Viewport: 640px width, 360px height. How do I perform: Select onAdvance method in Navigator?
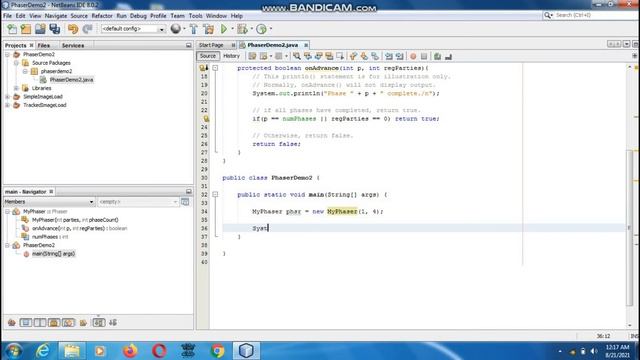80,228
